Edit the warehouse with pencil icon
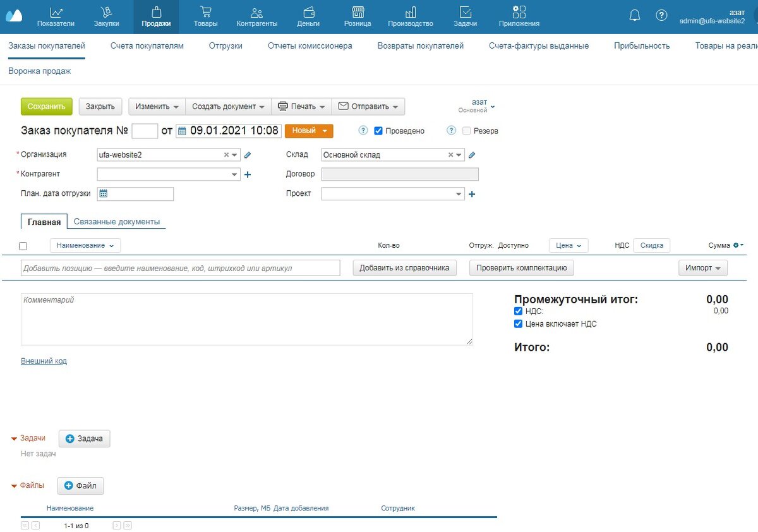 [472, 155]
